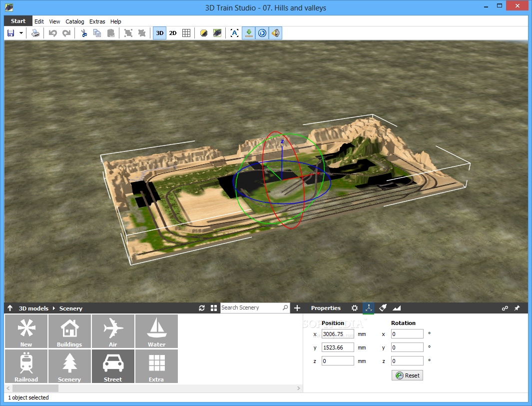This screenshot has width=532, height=406.
Task: Click the Redo arrow icon
Action: point(66,33)
